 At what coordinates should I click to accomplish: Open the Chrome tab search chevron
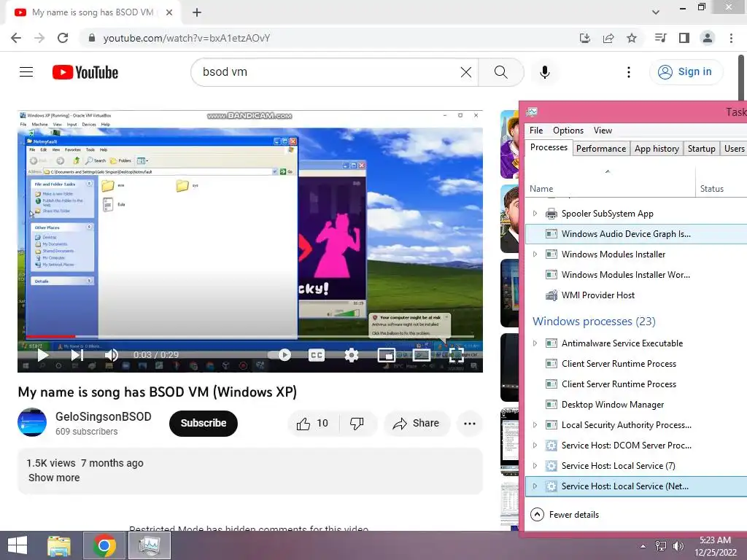(656, 12)
